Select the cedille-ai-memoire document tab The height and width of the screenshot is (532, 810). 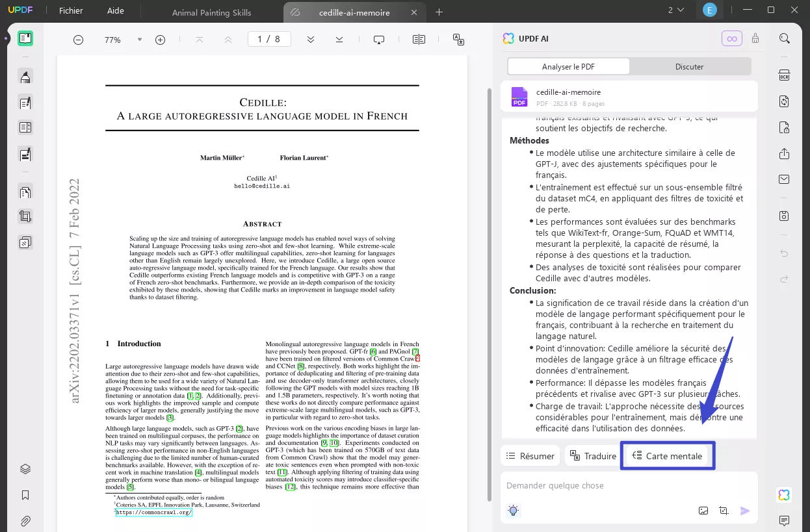click(x=354, y=12)
